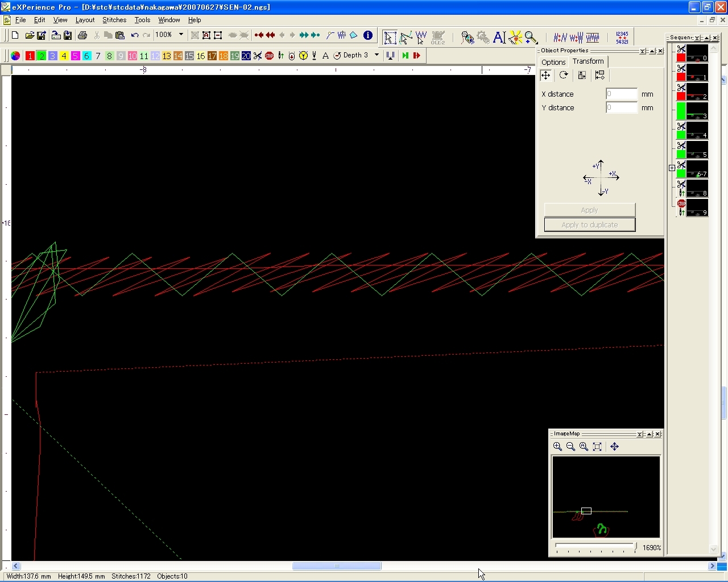Screen dimensions: 728x582
Task: Select sequence object 9 thumbnail
Action: (697, 208)
